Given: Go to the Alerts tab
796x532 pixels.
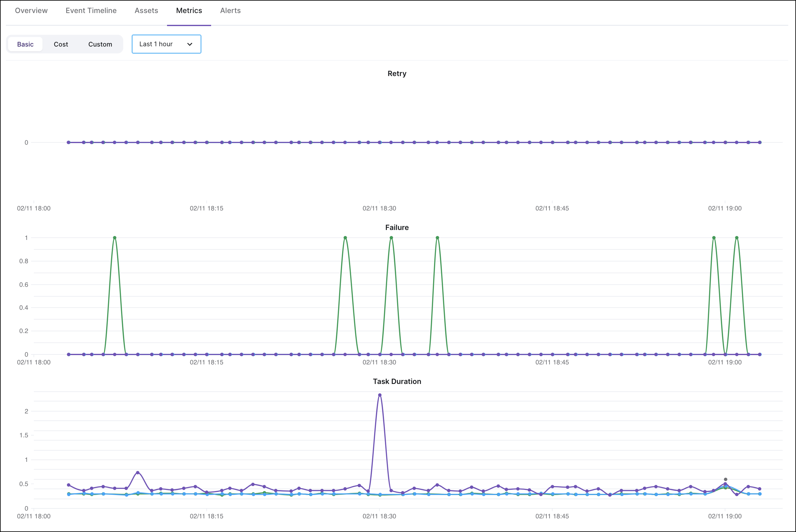Looking at the screenshot, I should click(230, 11).
